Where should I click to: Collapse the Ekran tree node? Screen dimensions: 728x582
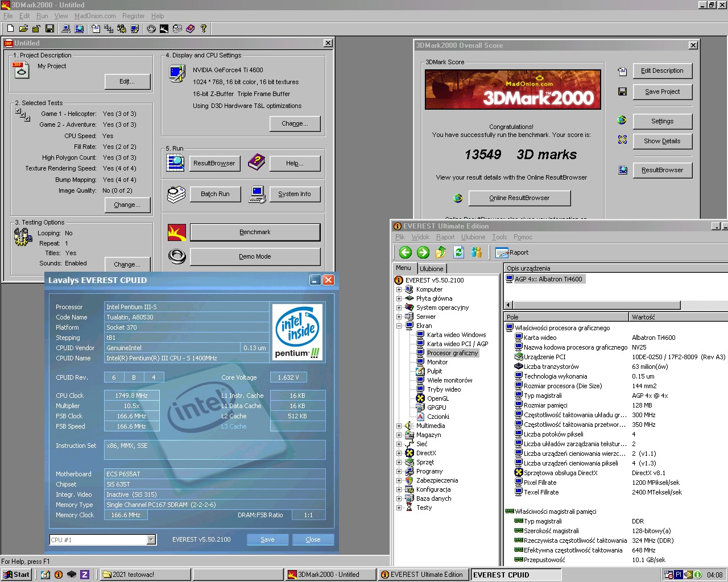(x=399, y=326)
